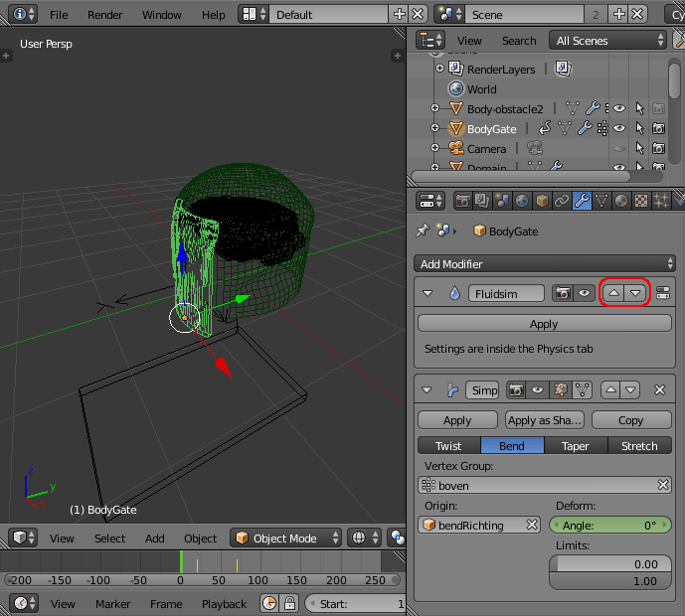This screenshot has width=685, height=616.
Task: Toggle Fluidsim modifier render visibility
Action: (563, 293)
